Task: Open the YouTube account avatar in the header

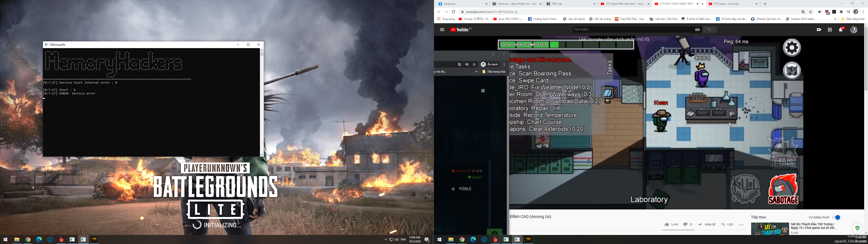Action: pos(854,30)
